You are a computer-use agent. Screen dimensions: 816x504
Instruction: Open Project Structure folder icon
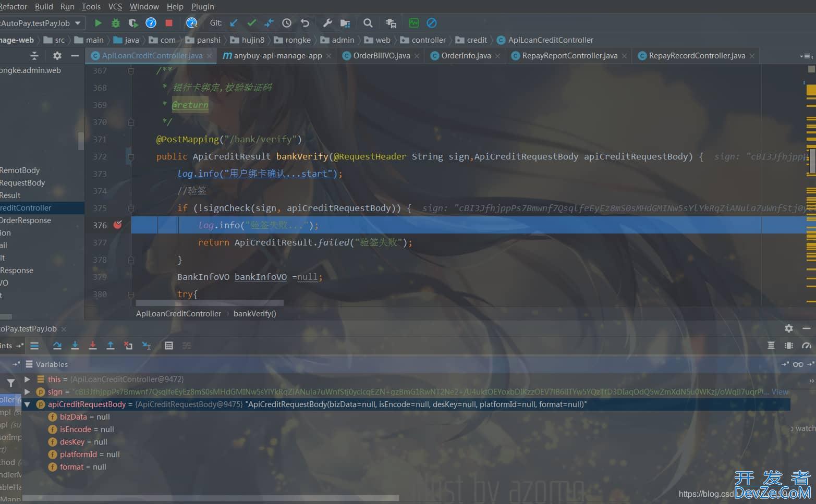pyautogui.click(x=345, y=23)
